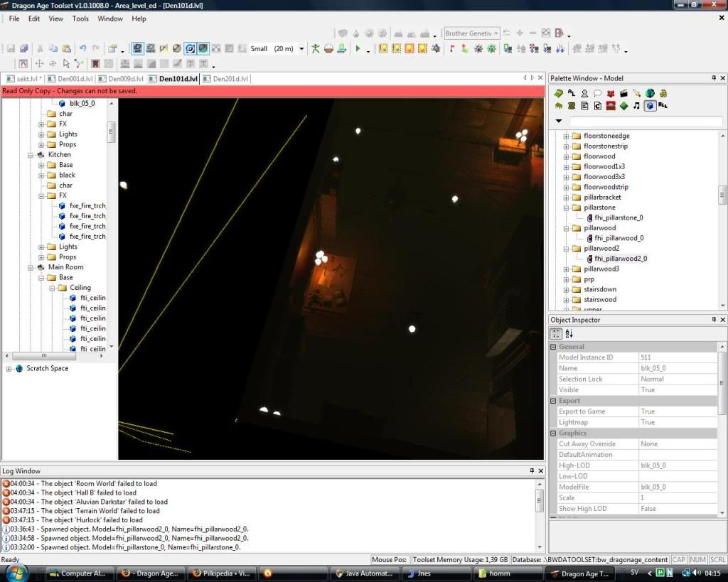Viewport: 728px width, 582px height.
Task: Click the undo arrow in the toolbar
Action: tap(82, 49)
